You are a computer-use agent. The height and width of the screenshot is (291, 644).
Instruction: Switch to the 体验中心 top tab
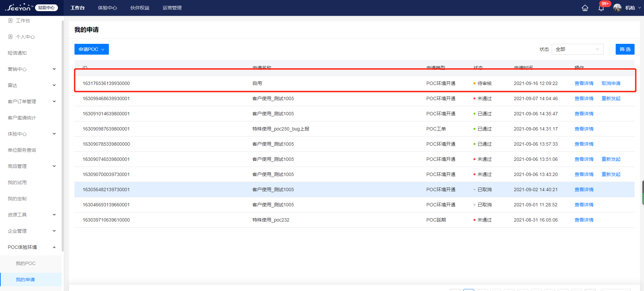click(x=108, y=8)
